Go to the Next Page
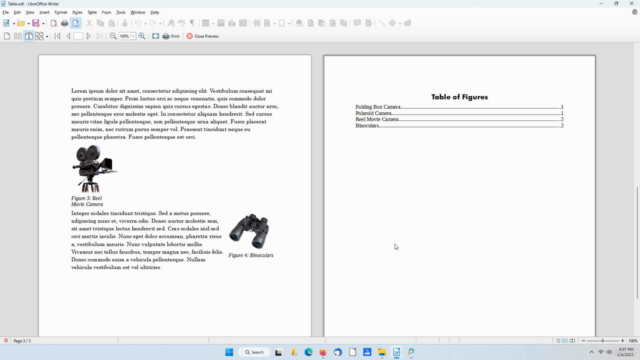 (x=88, y=36)
